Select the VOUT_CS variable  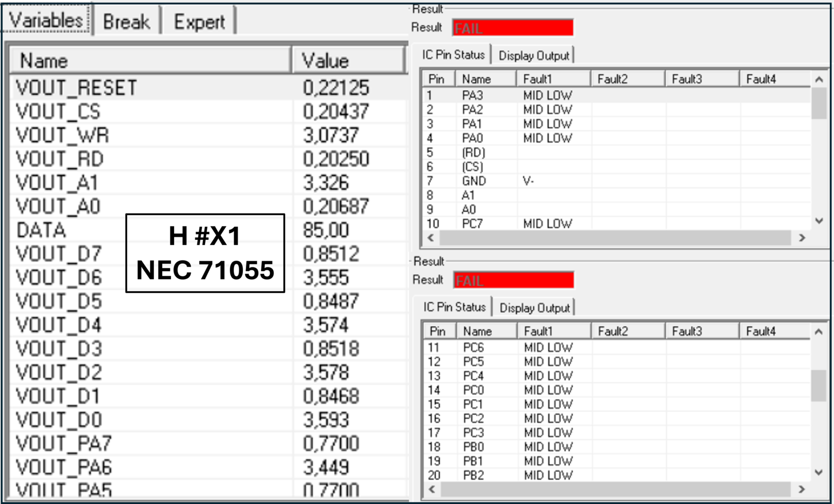[x=58, y=112]
